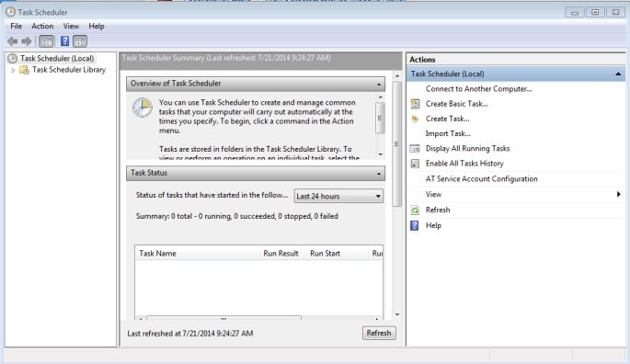Click the Refresh button at bottom
This screenshot has width=630, height=364.
click(x=379, y=333)
